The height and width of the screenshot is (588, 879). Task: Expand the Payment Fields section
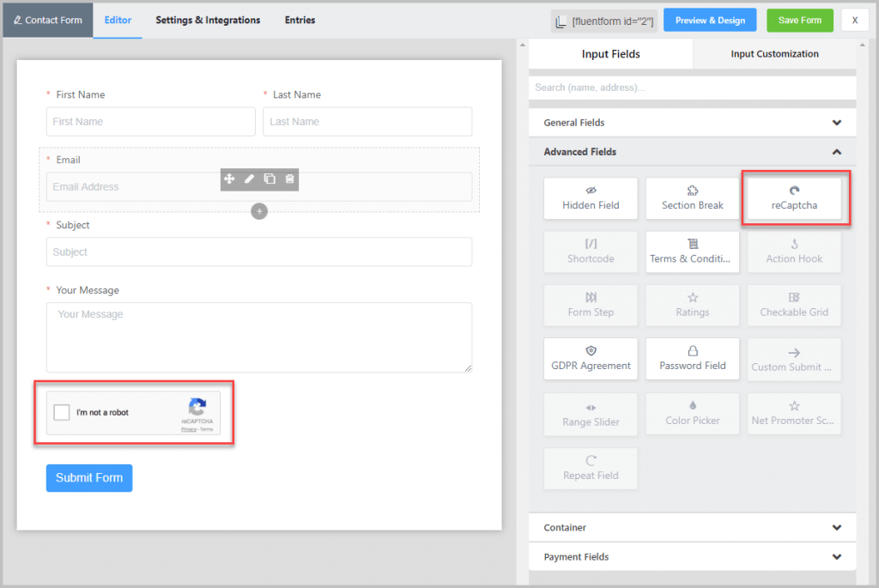point(693,556)
